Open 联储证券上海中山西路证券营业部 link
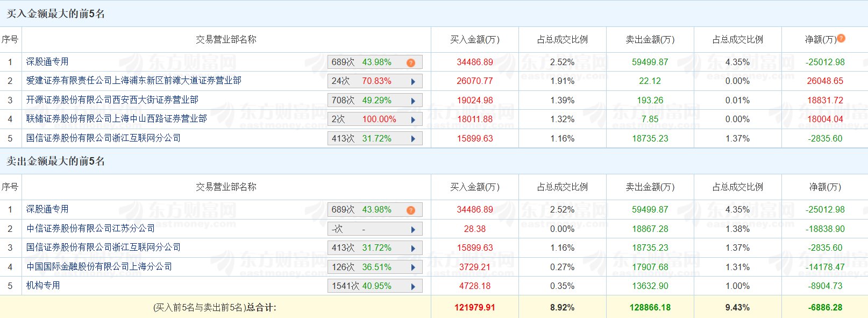 click(116, 118)
